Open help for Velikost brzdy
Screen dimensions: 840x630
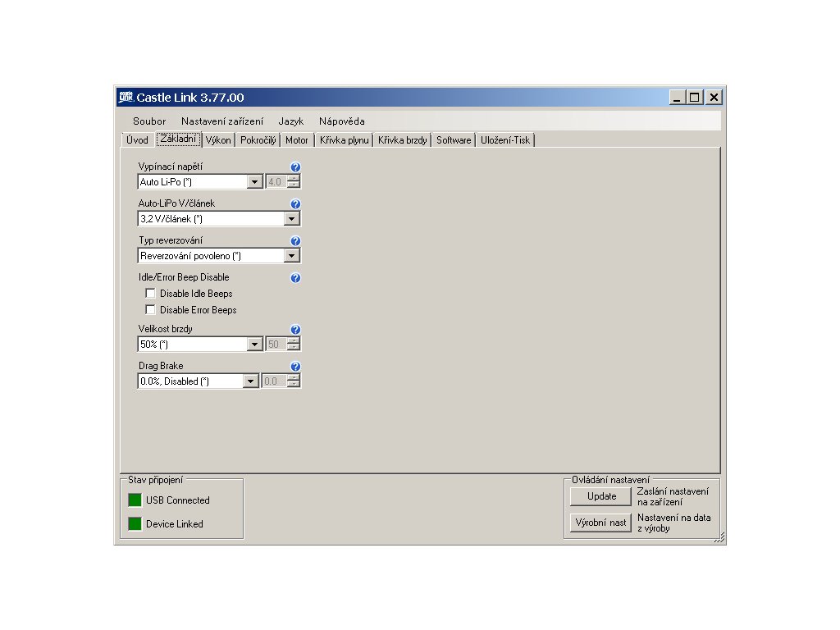click(295, 330)
